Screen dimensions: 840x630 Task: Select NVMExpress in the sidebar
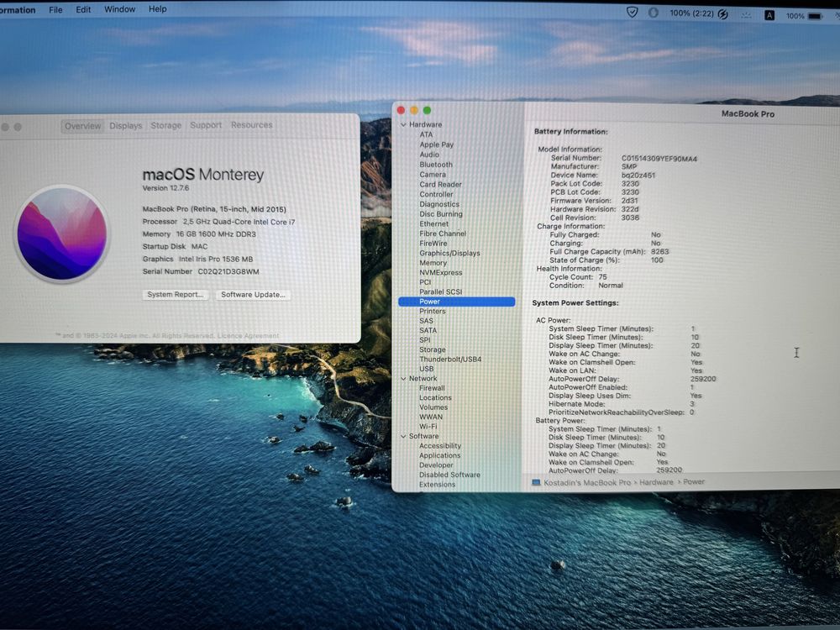point(440,272)
